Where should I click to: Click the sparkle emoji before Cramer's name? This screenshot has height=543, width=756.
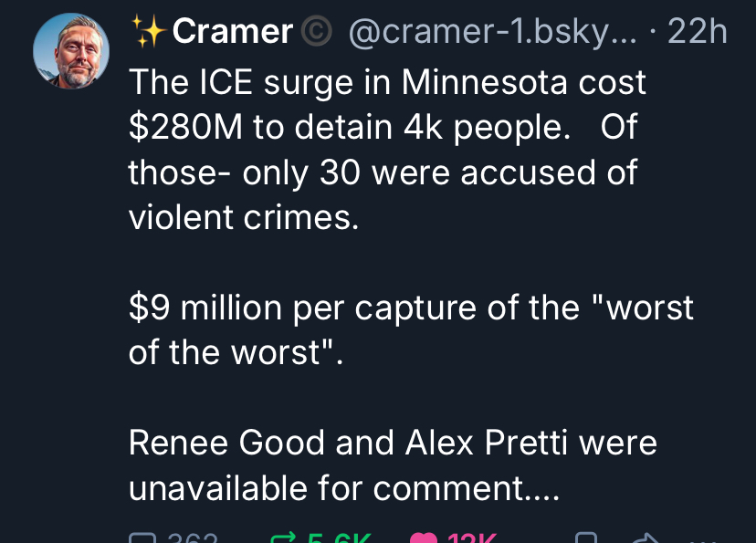tap(148, 33)
